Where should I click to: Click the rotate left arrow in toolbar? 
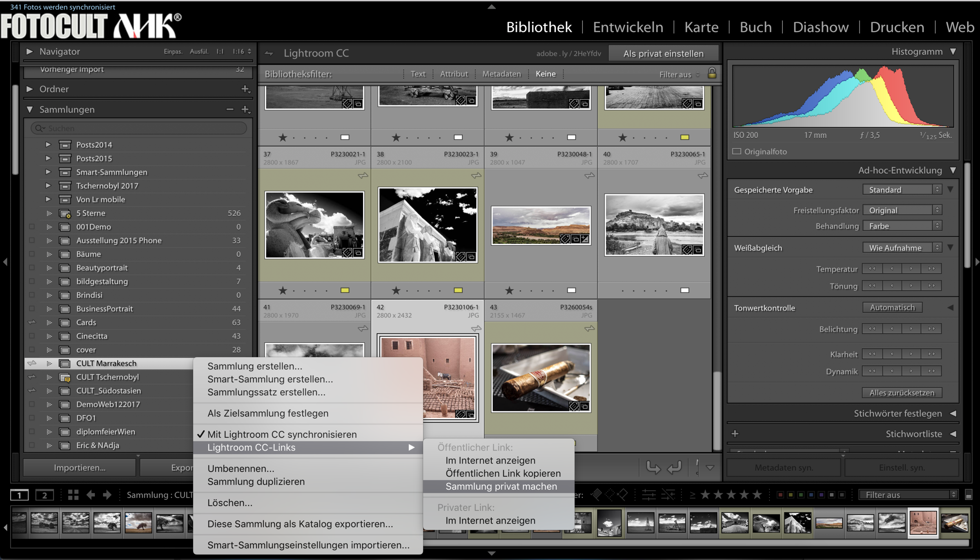pyautogui.click(x=653, y=467)
